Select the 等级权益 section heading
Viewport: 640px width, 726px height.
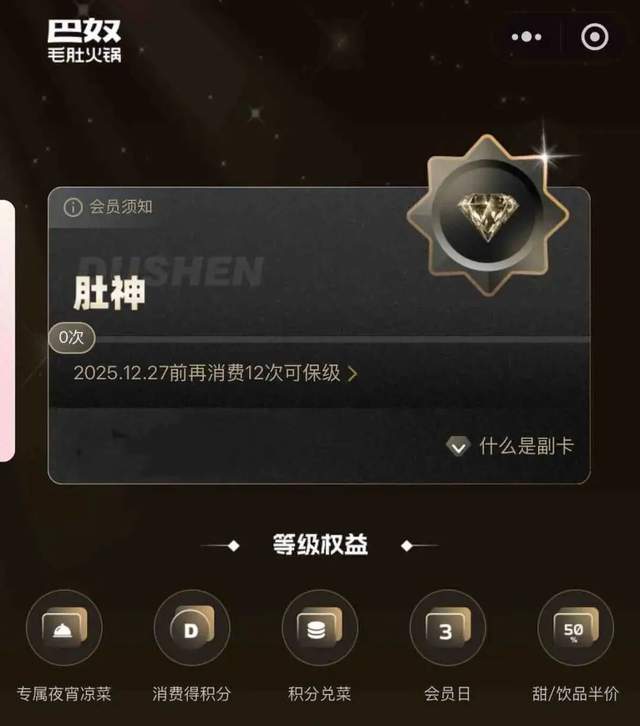point(320,545)
